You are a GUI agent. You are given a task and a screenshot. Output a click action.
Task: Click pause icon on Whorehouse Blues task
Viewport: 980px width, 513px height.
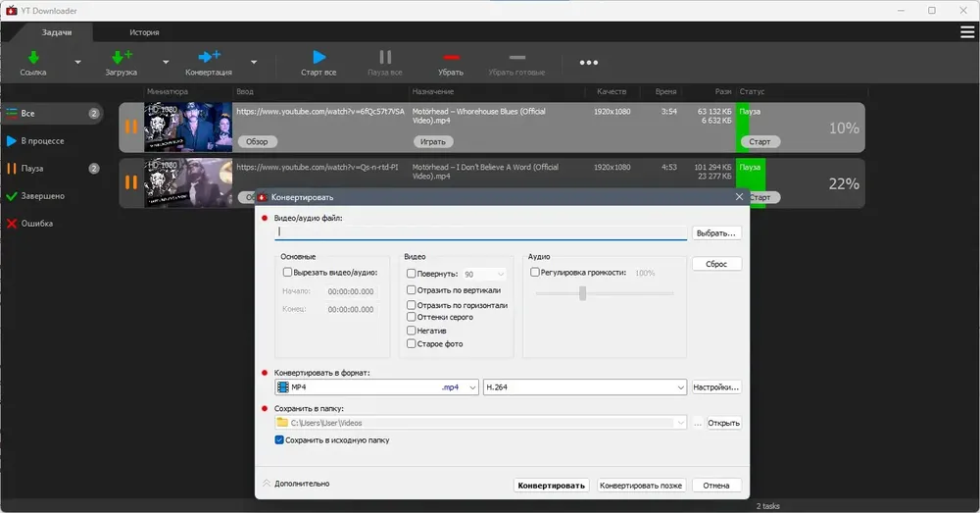130,127
